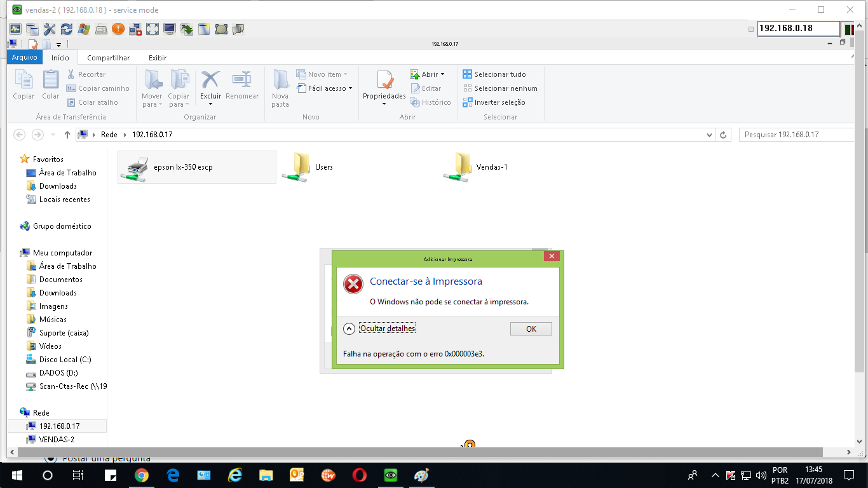868x488 pixels.
Task: Click Properties icon in quick access toolbar
Action: (x=33, y=44)
